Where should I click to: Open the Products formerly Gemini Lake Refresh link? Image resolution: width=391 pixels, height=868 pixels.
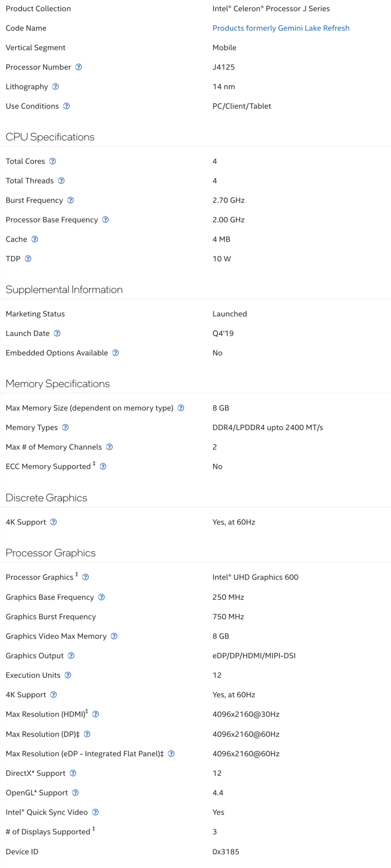pyautogui.click(x=281, y=28)
